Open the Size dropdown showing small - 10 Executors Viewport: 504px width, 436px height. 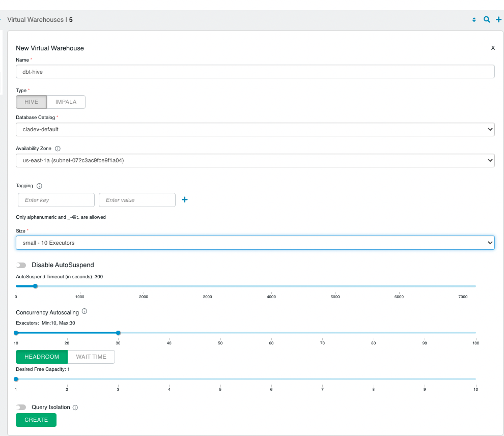(x=255, y=243)
